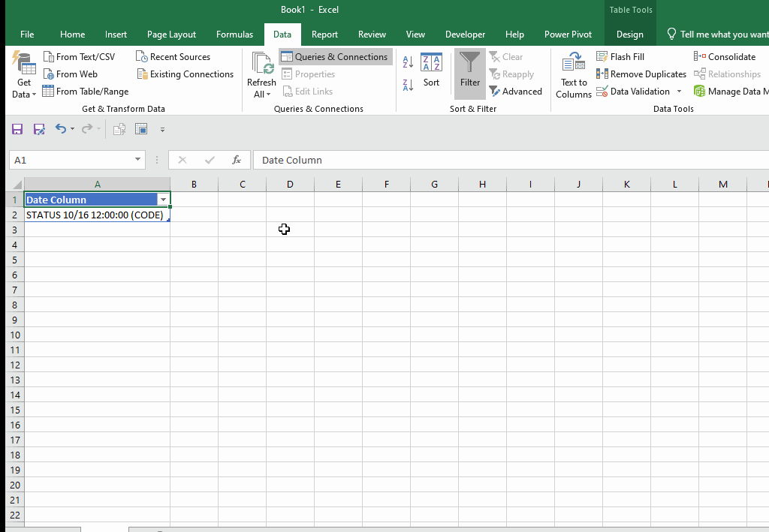This screenshot has height=532, width=769.
Task: Reapply the filter
Action: (x=511, y=74)
